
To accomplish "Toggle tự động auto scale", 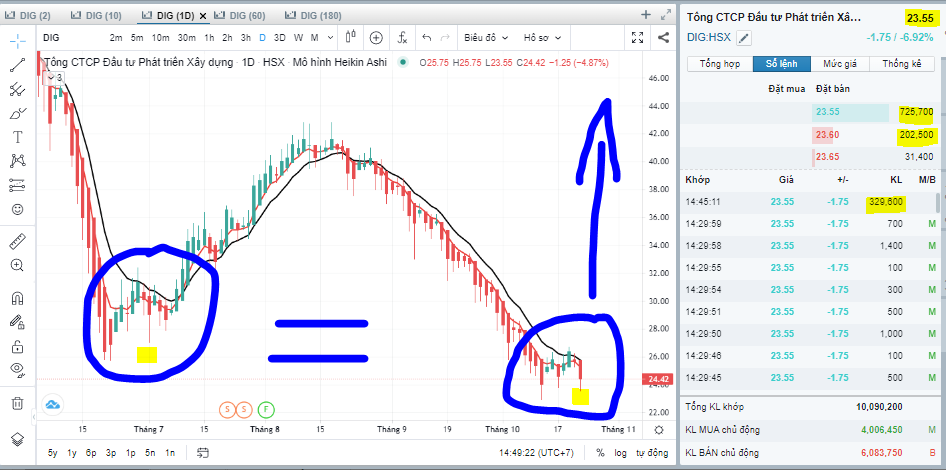I will tap(652, 453).
